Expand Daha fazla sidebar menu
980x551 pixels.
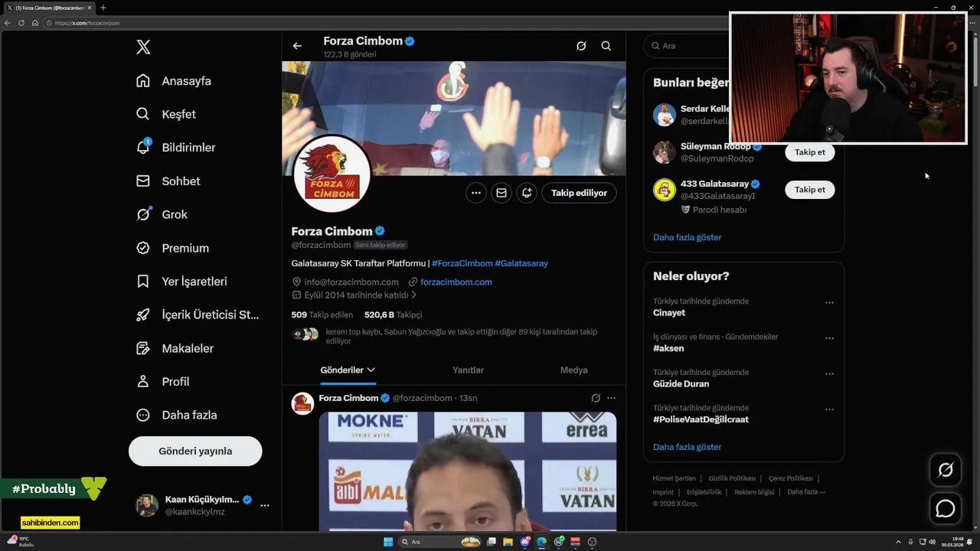point(177,415)
